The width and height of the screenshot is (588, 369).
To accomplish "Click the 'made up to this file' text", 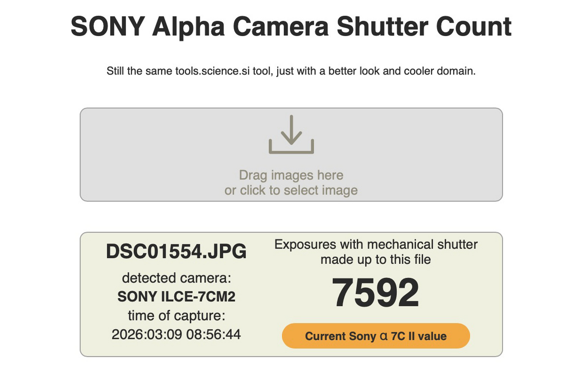I will tap(376, 259).
